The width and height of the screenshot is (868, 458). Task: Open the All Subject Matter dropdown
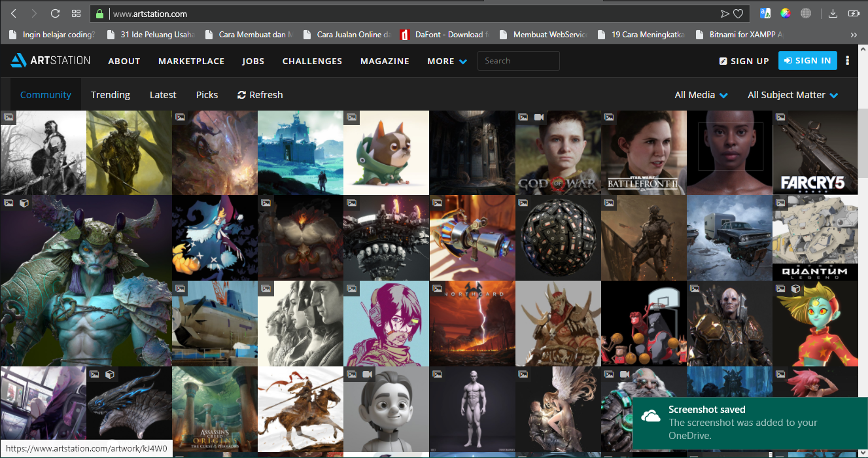click(x=793, y=95)
